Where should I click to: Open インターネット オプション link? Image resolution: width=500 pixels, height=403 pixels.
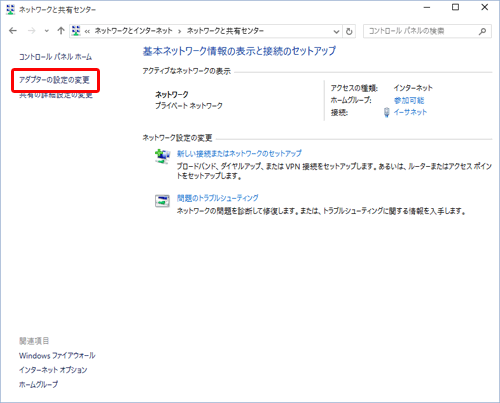pos(53,370)
